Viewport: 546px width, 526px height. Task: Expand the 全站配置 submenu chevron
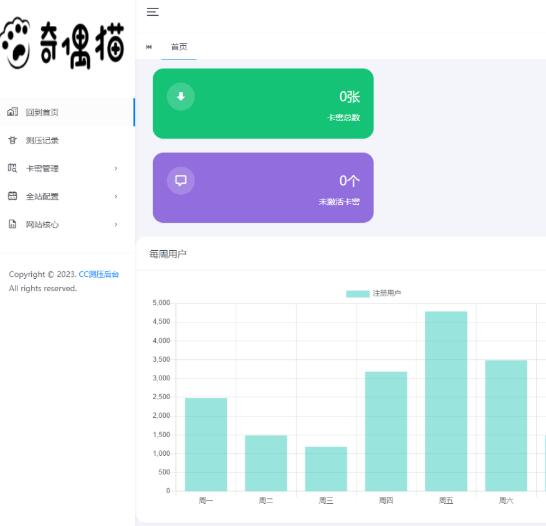(116, 196)
